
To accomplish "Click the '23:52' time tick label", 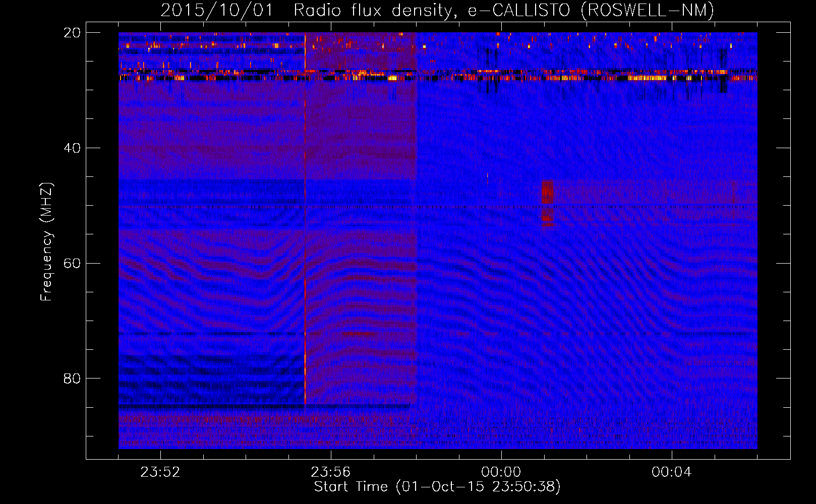I will (x=160, y=472).
